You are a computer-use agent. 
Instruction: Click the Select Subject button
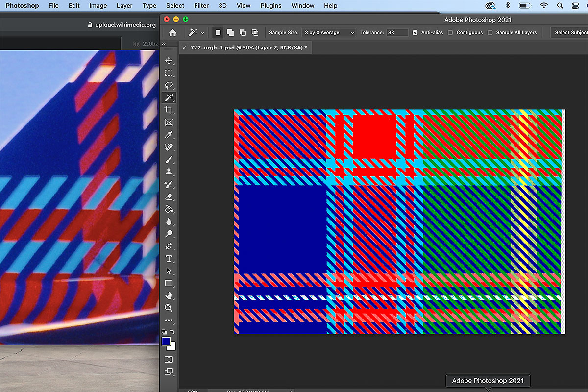pos(570,33)
